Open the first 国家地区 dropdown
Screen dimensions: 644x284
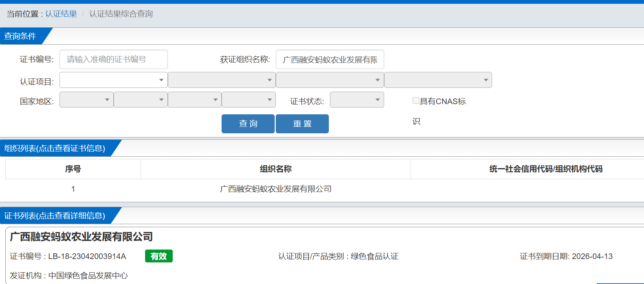pos(86,100)
